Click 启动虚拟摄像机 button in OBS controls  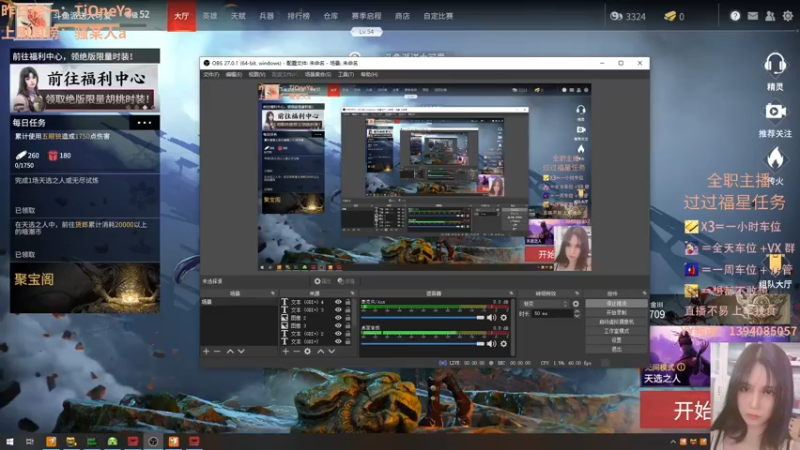pos(616,322)
